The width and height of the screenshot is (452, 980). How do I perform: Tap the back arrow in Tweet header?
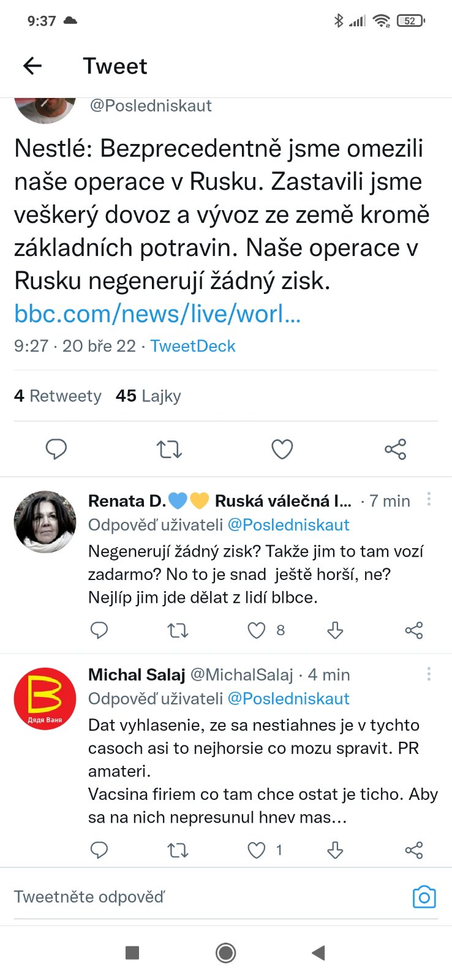[32, 66]
